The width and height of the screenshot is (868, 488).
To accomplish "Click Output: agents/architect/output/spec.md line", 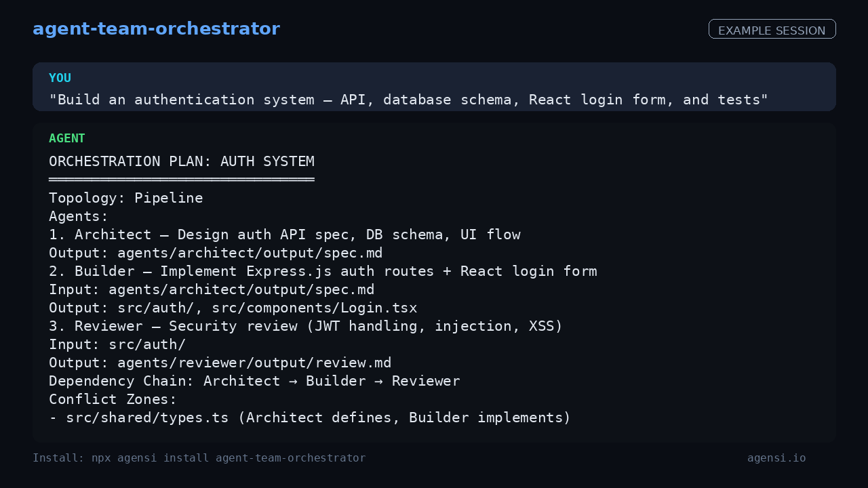I will click(216, 253).
